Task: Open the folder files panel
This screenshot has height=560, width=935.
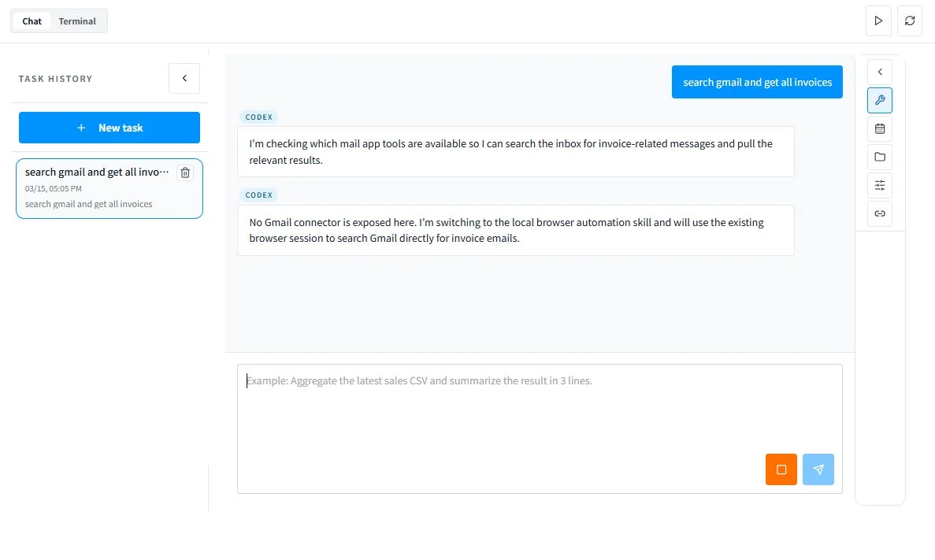Action: click(879, 157)
